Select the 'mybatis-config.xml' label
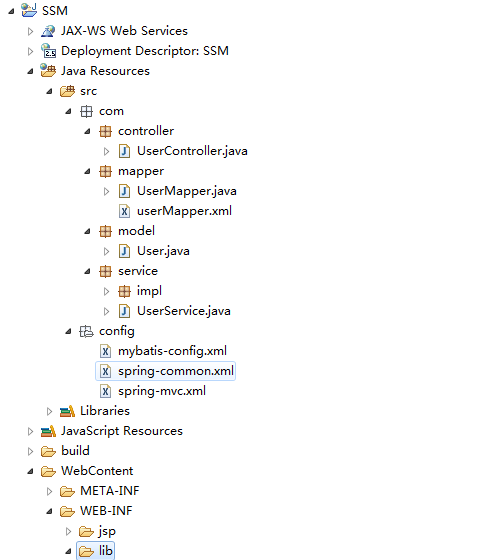Image resolution: width=499 pixels, height=560 pixels. click(173, 351)
